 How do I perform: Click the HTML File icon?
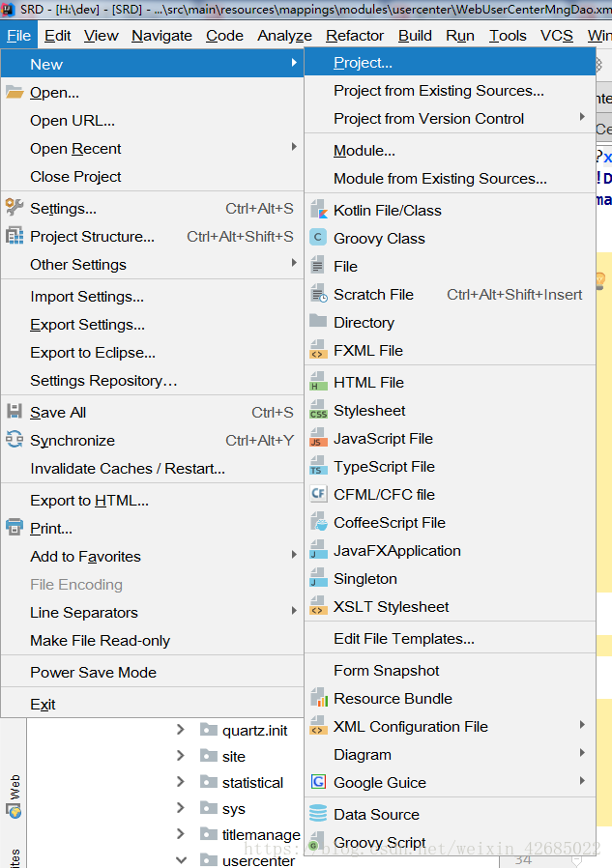pos(318,383)
